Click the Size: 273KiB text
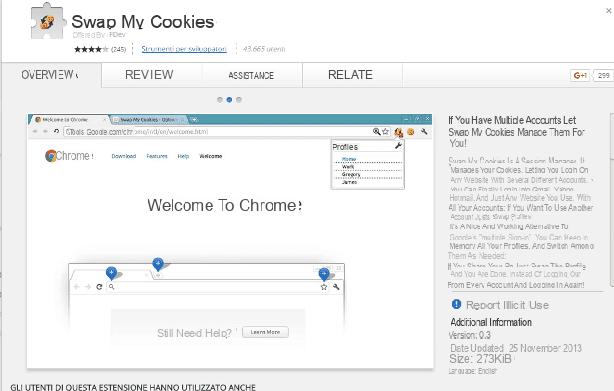Viewport: 614px width, 391px height. point(480,359)
